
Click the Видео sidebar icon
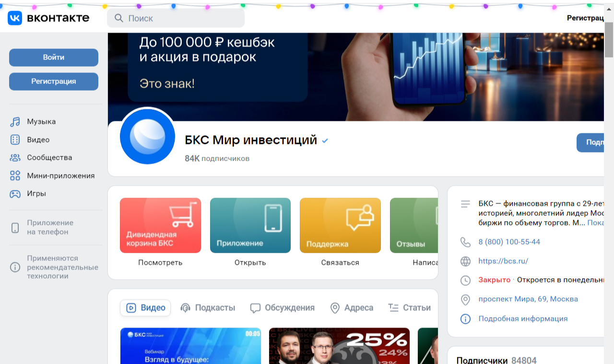click(x=15, y=140)
